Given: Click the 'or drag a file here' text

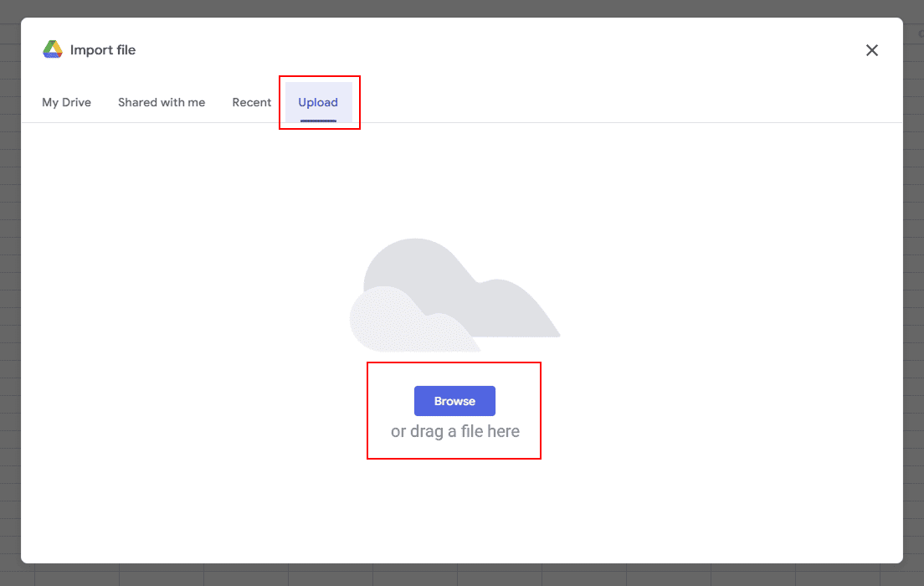Looking at the screenshot, I should coord(454,432).
